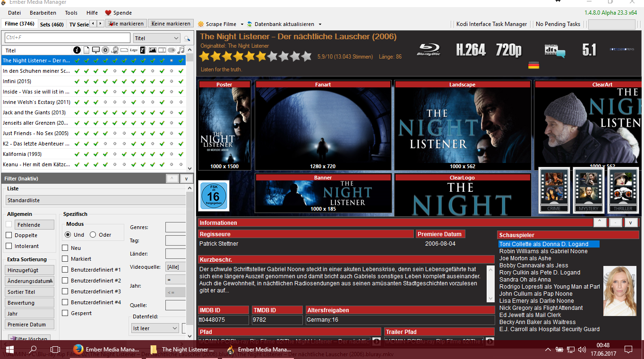Click the FSK 16 rating badge

click(x=213, y=196)
